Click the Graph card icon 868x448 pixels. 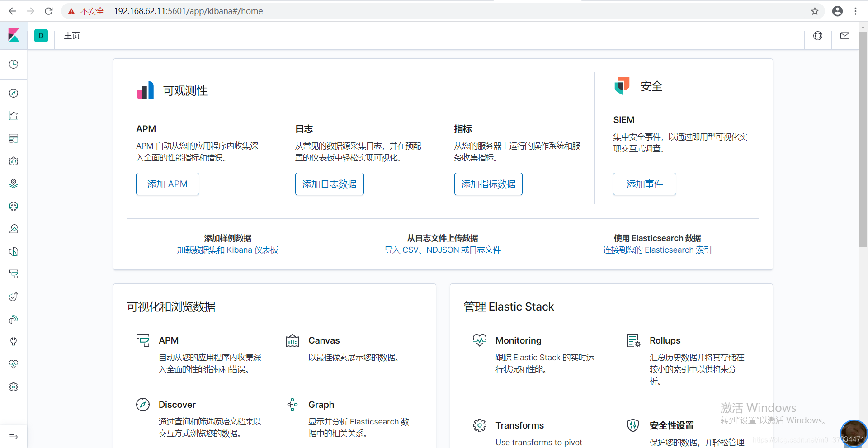point(292,405)
